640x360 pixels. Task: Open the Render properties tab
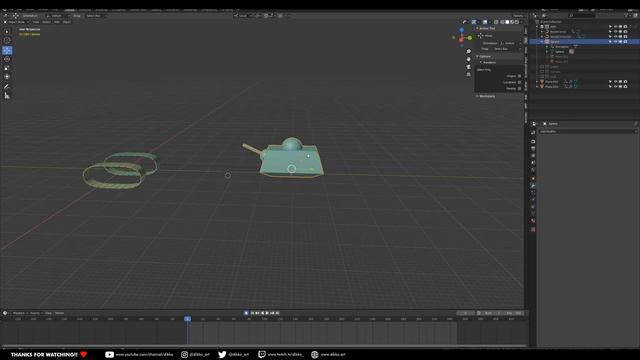tap(533, 141)
